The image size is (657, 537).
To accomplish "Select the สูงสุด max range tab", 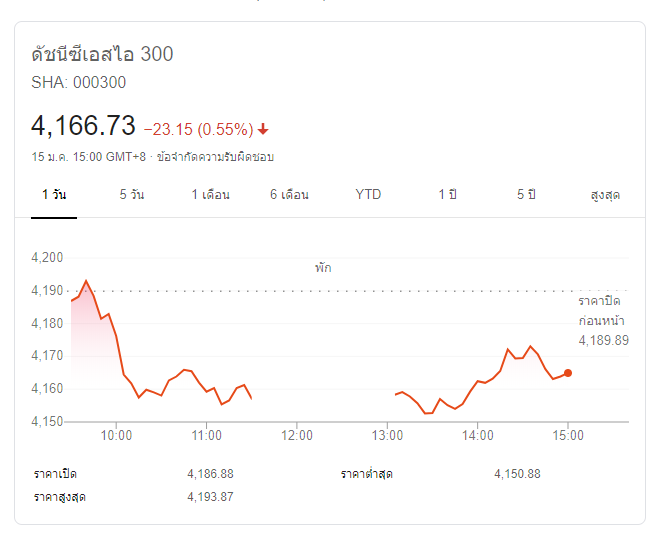I will pos(605,194).
